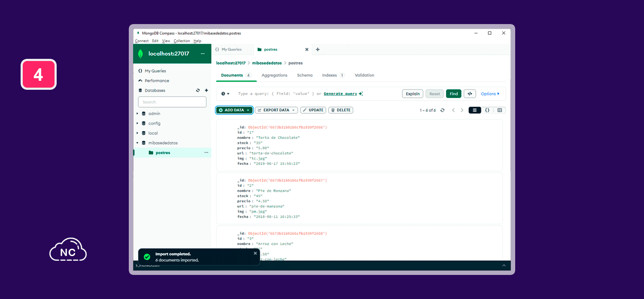Viewport: 644px width, 299px height.
Task: Click the mibasededatos database icon
Action: [x=144, y=143]
